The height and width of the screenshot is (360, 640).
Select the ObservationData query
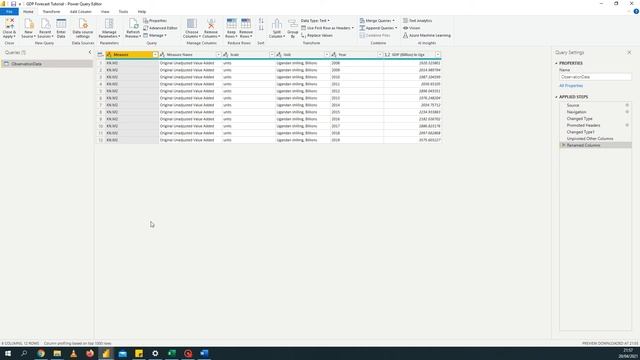click(47, 64)
